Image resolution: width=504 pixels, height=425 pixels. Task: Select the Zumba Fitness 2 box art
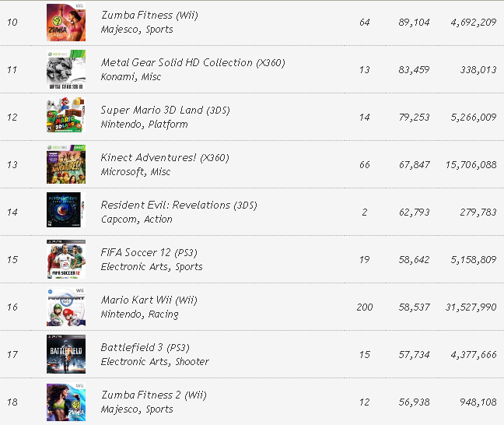(x=65, y=402)
